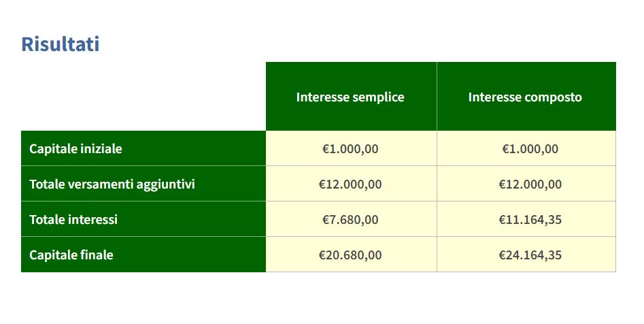Viewport: 644px width, 324px height.
Task: Select the Interesse semplice column header
Action: coord(350,97)
